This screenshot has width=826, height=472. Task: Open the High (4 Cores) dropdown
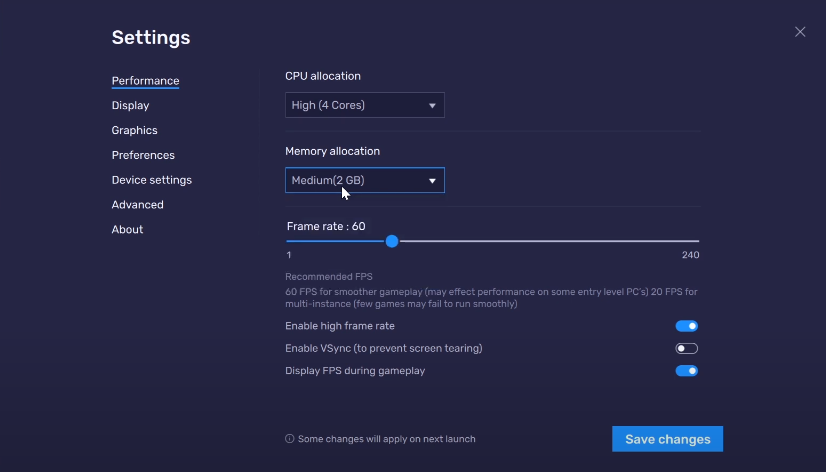(x=365, y=105)
